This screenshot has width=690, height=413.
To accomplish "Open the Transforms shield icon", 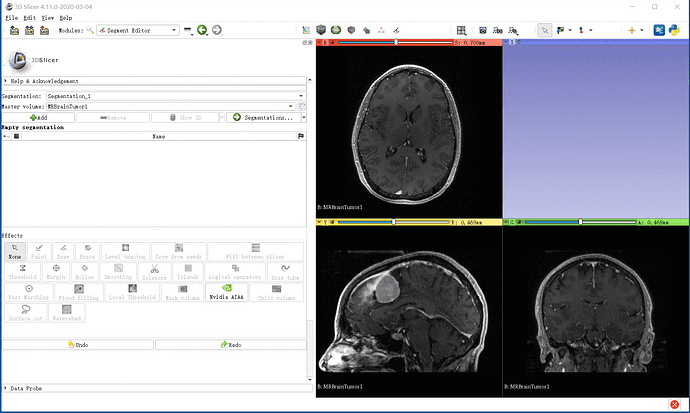I will pos(351,30).
